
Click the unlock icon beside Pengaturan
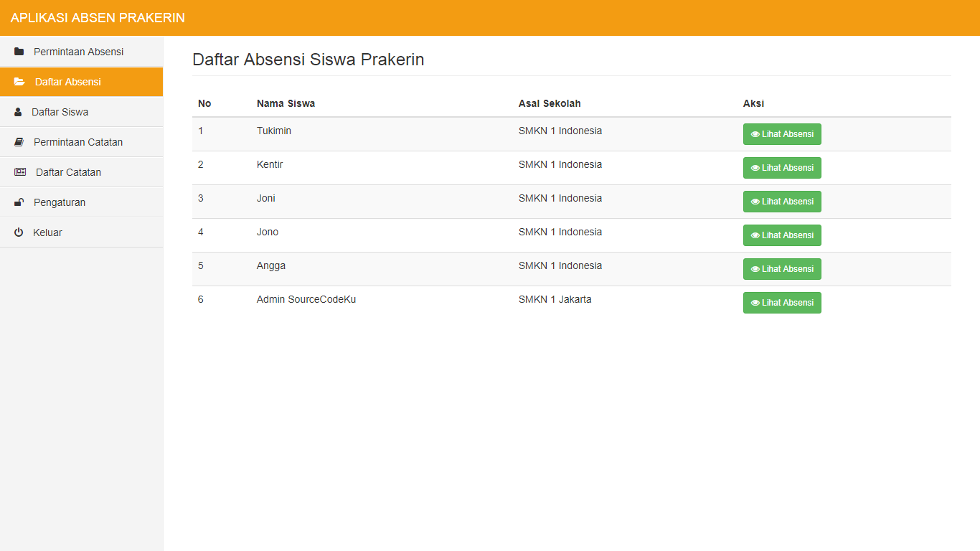point(19,202)
